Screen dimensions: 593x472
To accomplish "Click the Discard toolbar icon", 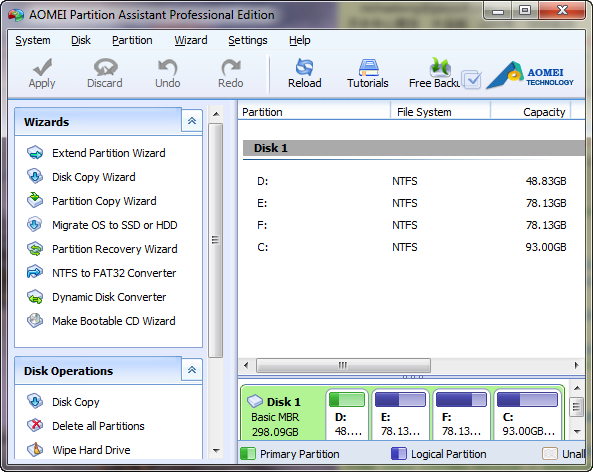I will [x=105, y=67].
